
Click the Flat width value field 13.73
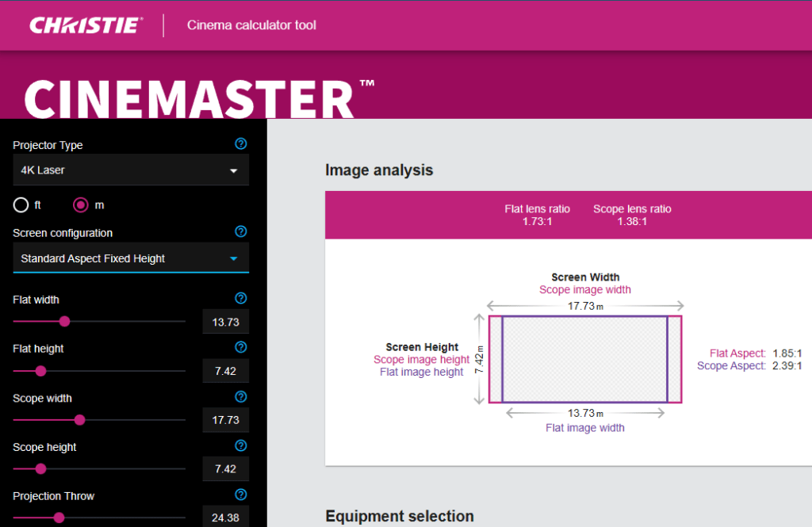click(x=226, y=322)
